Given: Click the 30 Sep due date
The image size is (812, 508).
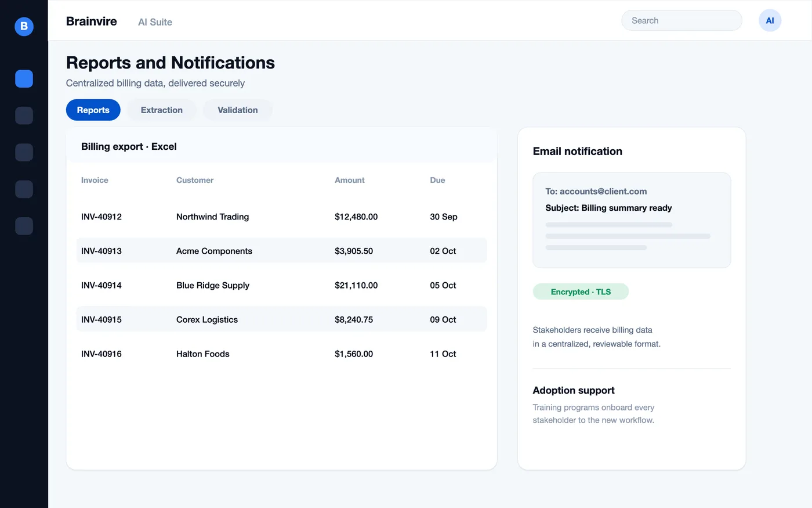Looking at the screenshot, I should [x=444, y=217].
